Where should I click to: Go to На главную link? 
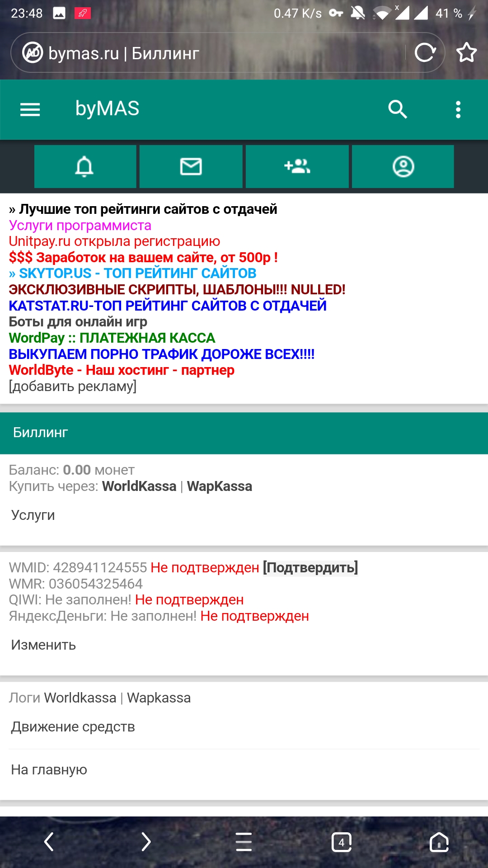tap(49, 769)
